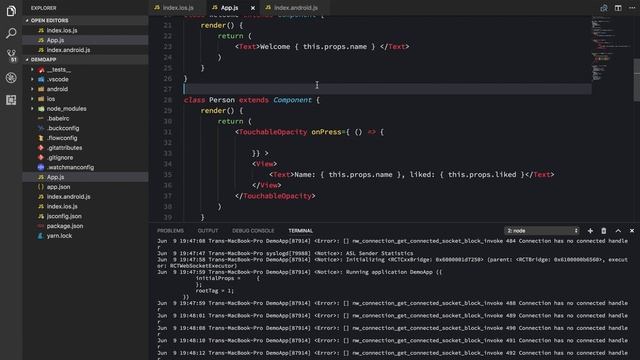Click the 'Welcome { this.props.name }' Text line

tap(322, 47)
